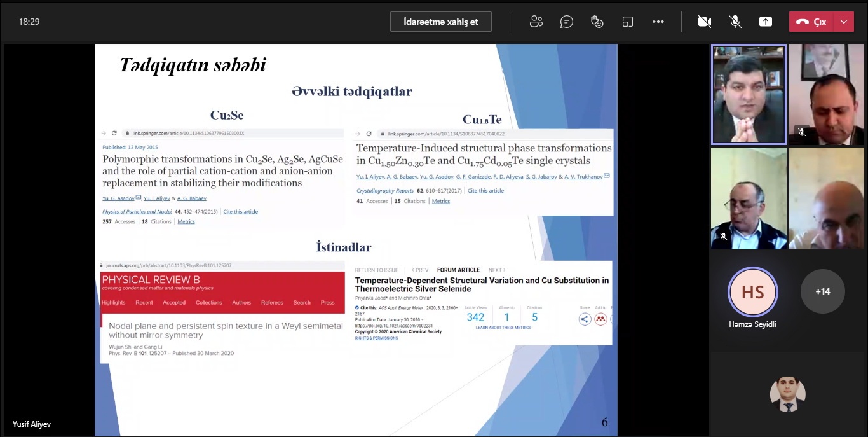Click the Crystallography Reports journal link

click(x=385, y=191)
